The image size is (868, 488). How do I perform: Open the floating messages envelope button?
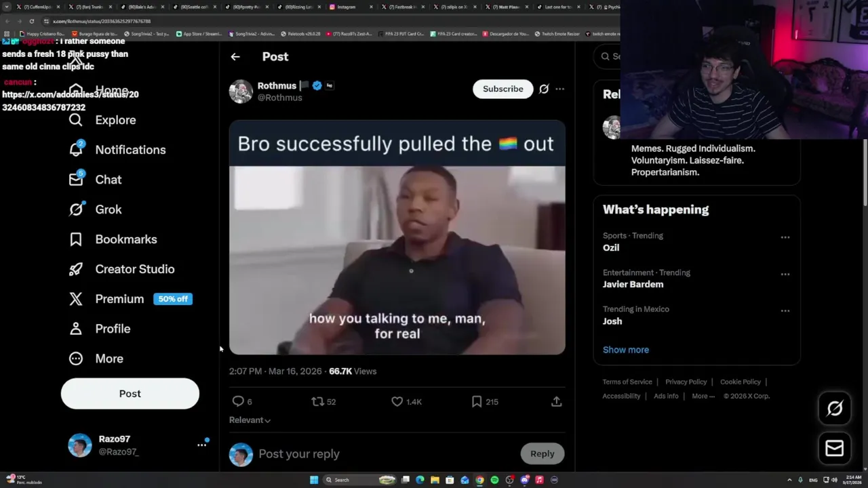point(835,448)
